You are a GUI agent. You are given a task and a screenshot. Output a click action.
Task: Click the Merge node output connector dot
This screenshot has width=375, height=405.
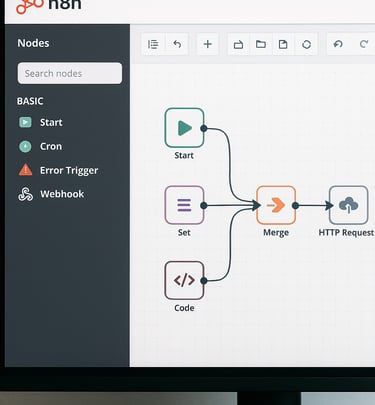click(295, 206)
